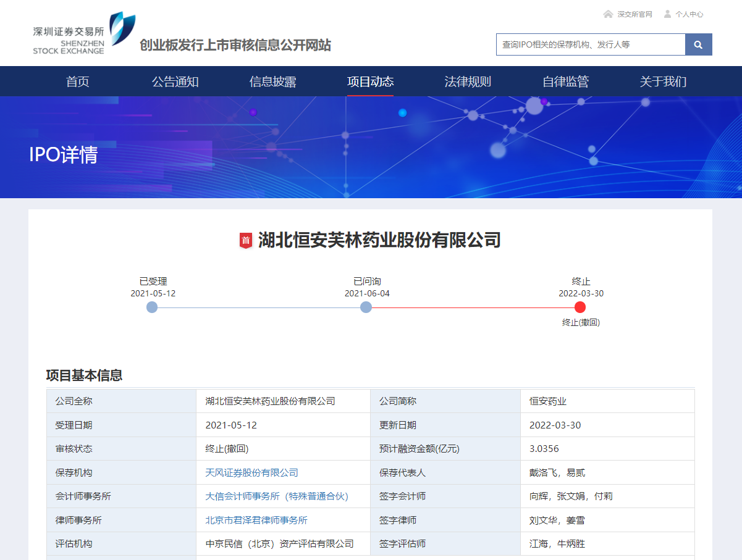Open the 项目动态 navigation menu
Viewport: 742px width, 560px height.
pos(371,81)
